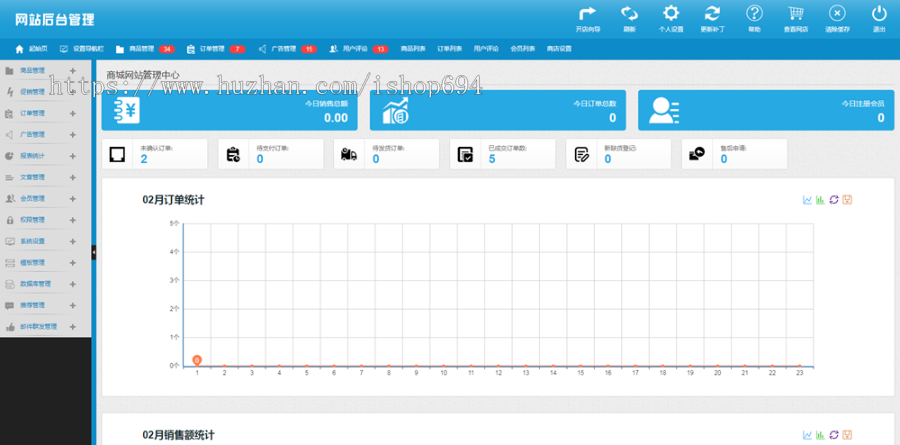Click the 已成交订单数 card

pos(502,154)
